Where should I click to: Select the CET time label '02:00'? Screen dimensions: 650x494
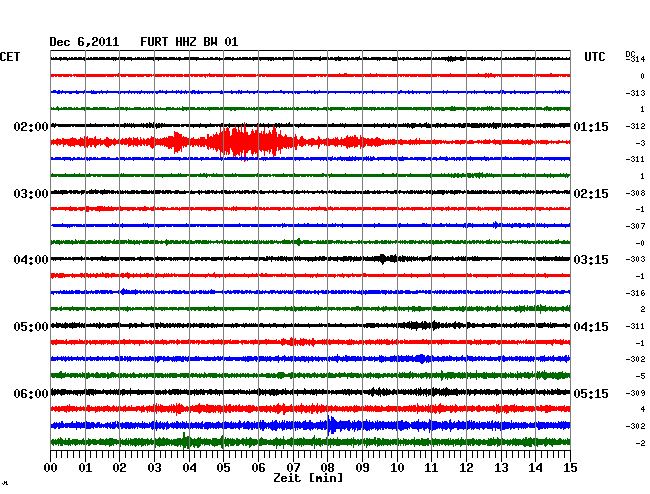click(31, 127)
